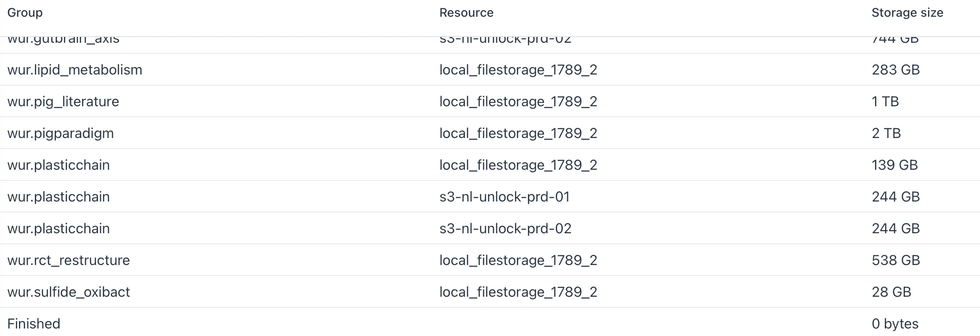Select wur.sulfide_oxibact group row
The height and width of the screenshot is (336, 980).
(x=490, y=292)
